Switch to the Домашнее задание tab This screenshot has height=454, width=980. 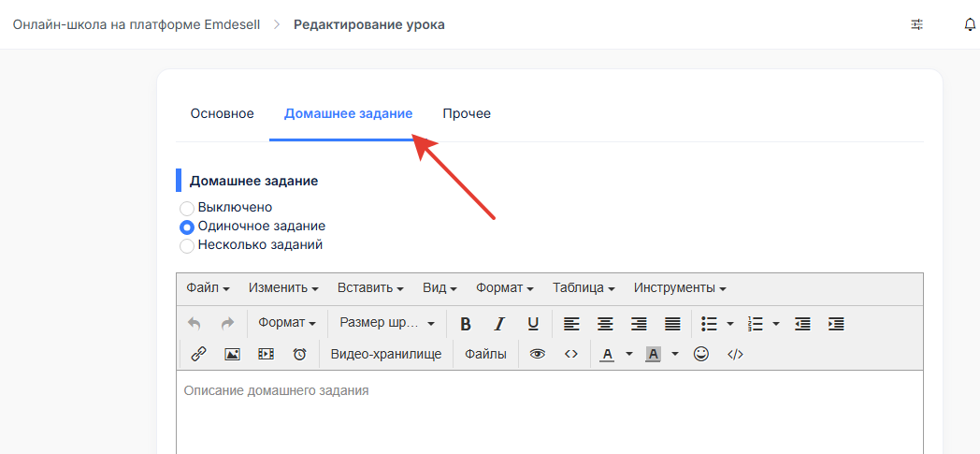pos(348,114)
